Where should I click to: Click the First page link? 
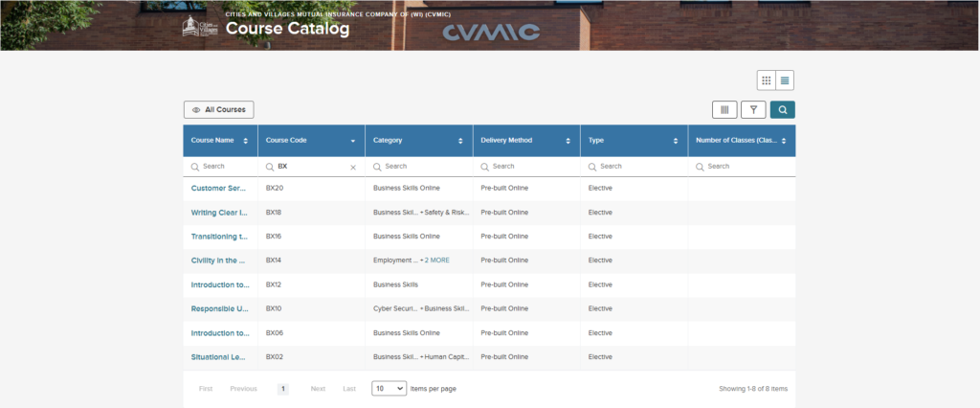click(206, 389)
